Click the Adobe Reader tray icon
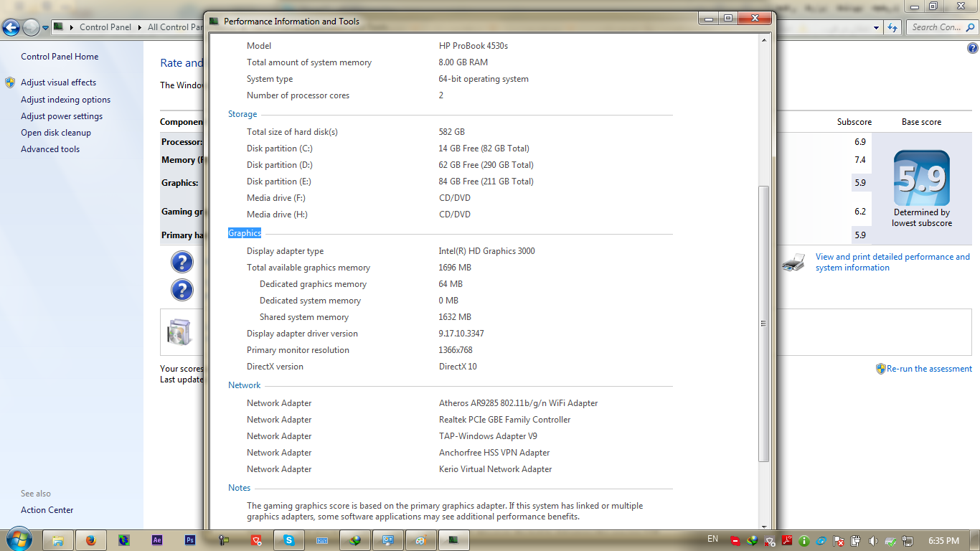Viewport: 980px width, 551px height. [x=787, y=540]
